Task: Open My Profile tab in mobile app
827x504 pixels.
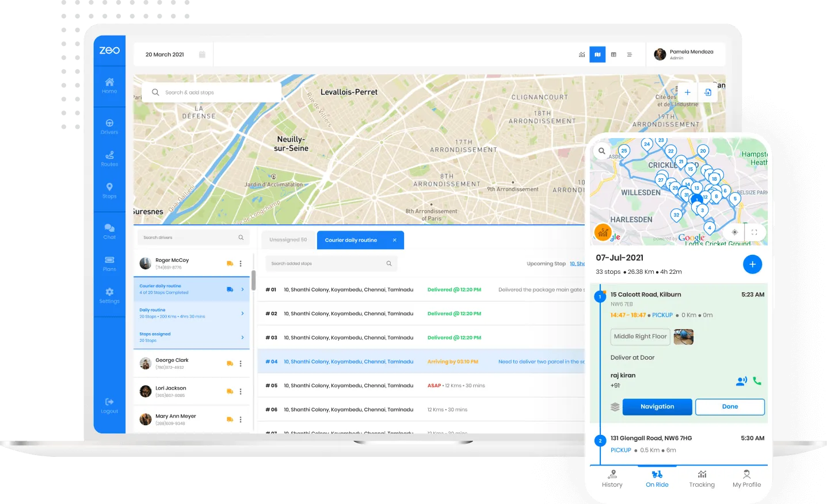Action: coord(746,479)
